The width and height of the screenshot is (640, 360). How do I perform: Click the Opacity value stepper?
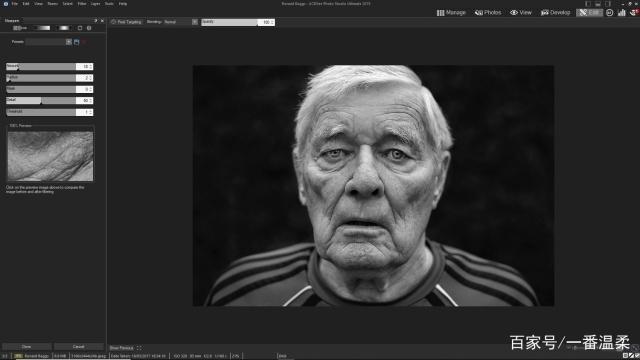point(273,22)
